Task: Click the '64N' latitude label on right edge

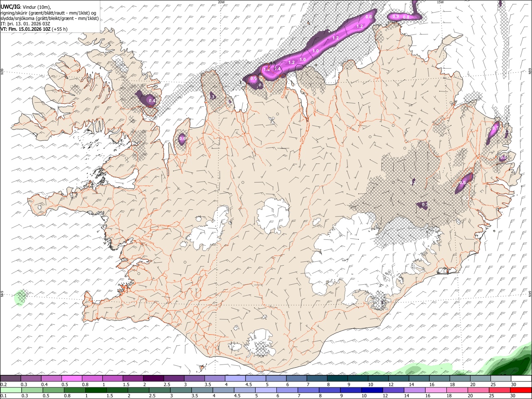Action: pyautogui.click(x=530, y=293)
